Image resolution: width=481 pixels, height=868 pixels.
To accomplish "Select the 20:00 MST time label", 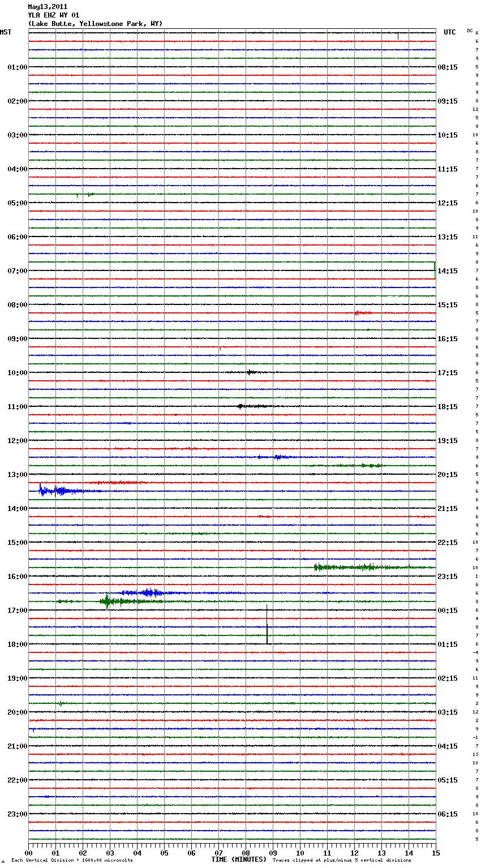I will click(x=18, y=712).
